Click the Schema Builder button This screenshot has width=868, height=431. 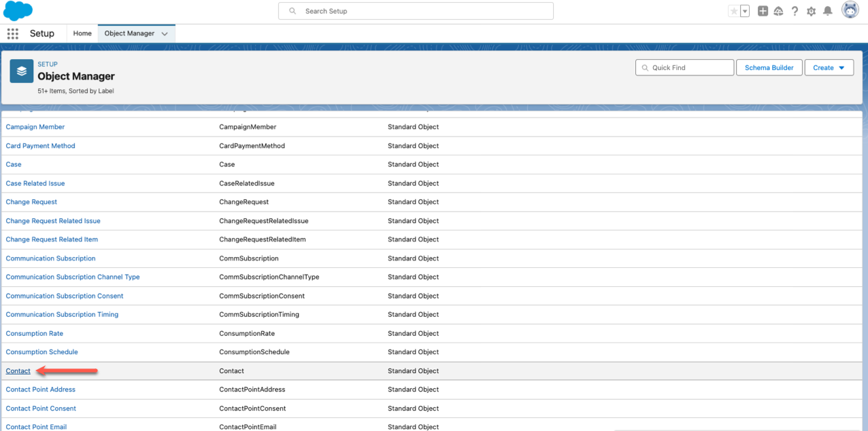(769, 68)
